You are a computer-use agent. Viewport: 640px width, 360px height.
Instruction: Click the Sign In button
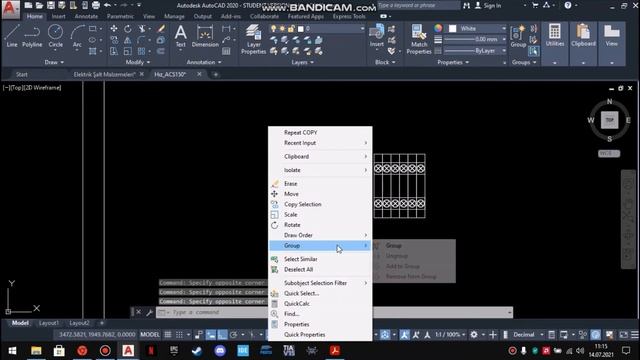pyautogui.click(x=488, y=6)
